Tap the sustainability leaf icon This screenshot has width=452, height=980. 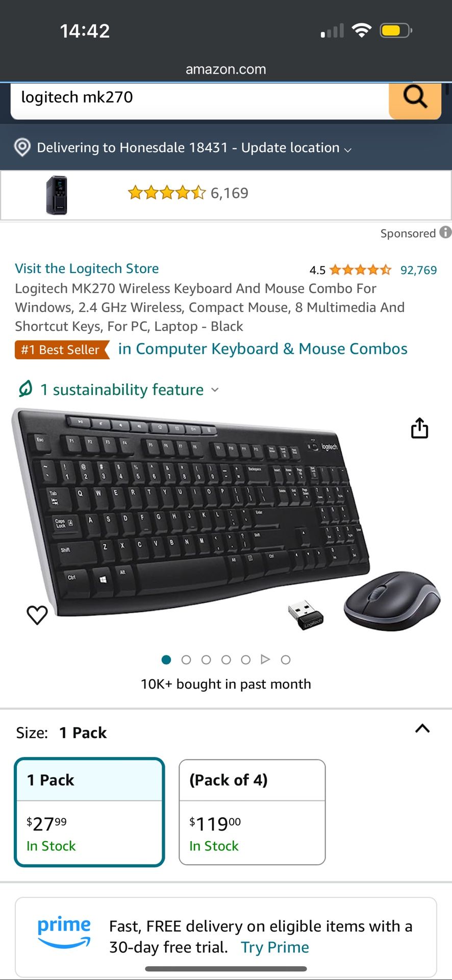tap(26, 389)
